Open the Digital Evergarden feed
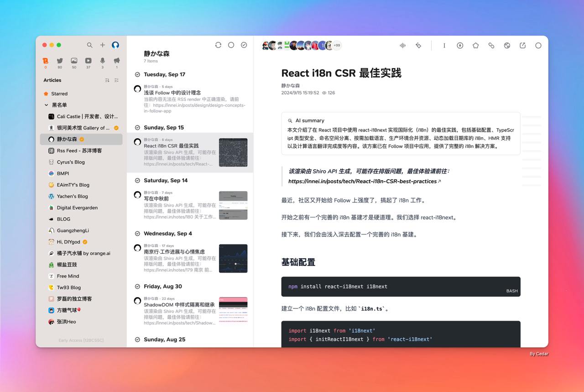This screenshot has height=392, width=584. 81,208
